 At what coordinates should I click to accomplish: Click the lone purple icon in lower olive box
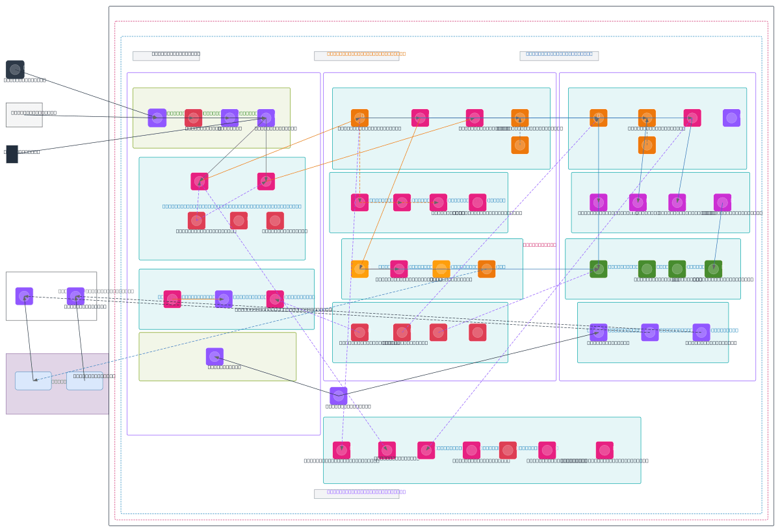(x=214, y=357)
